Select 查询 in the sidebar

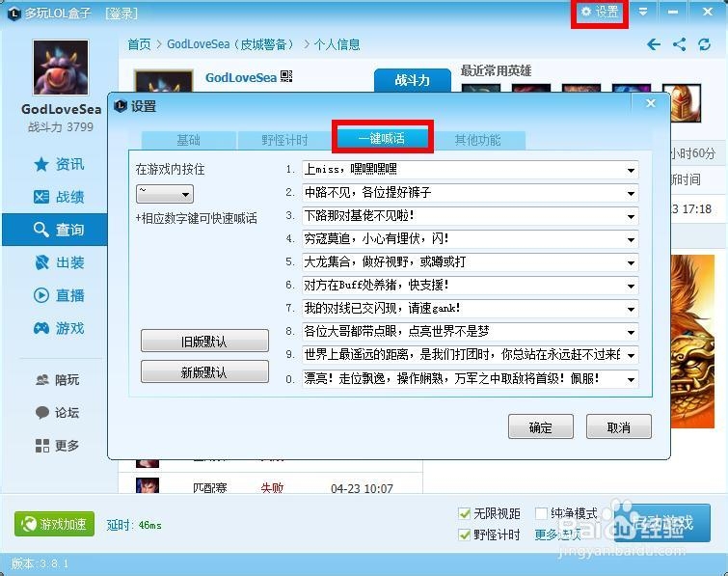pyautogui.click(x=55, y=230)
